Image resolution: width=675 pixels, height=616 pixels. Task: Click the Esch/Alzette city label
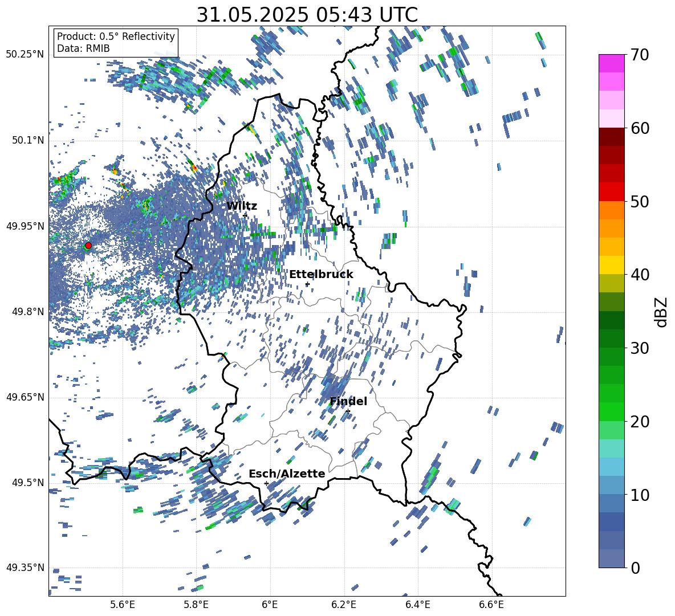point(287,474)
